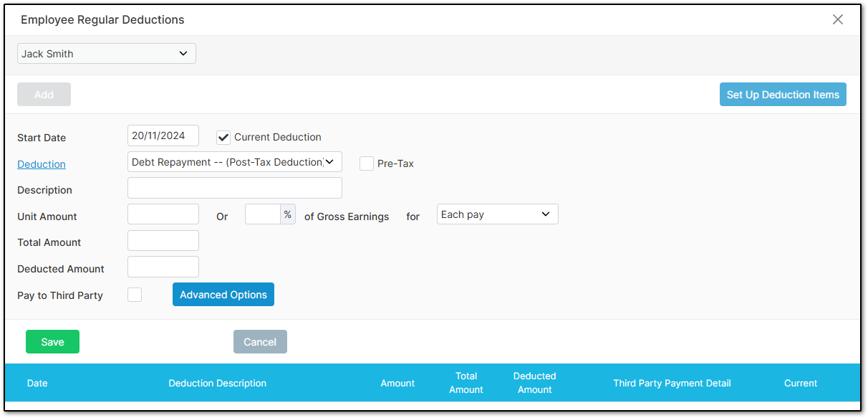This screenshot has width=868, height=418.
Task: Click the Amount column header
Action: point(397,383)
